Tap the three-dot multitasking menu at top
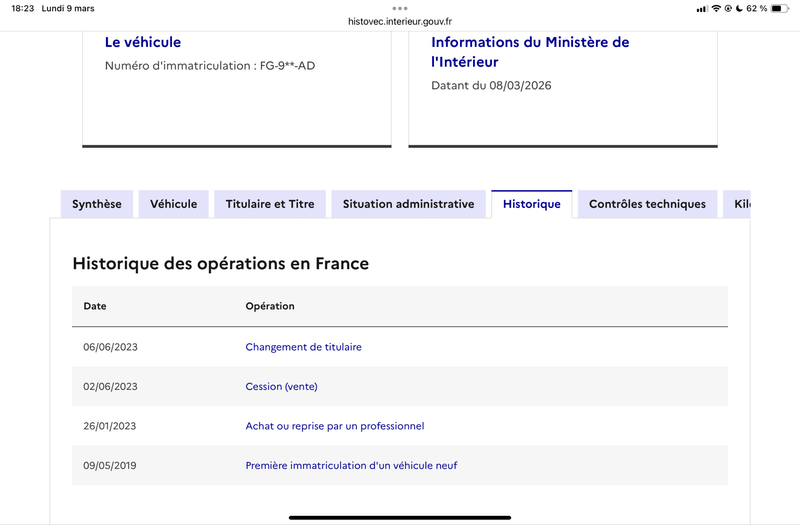The image size is (800, 525). click(400, 7)
